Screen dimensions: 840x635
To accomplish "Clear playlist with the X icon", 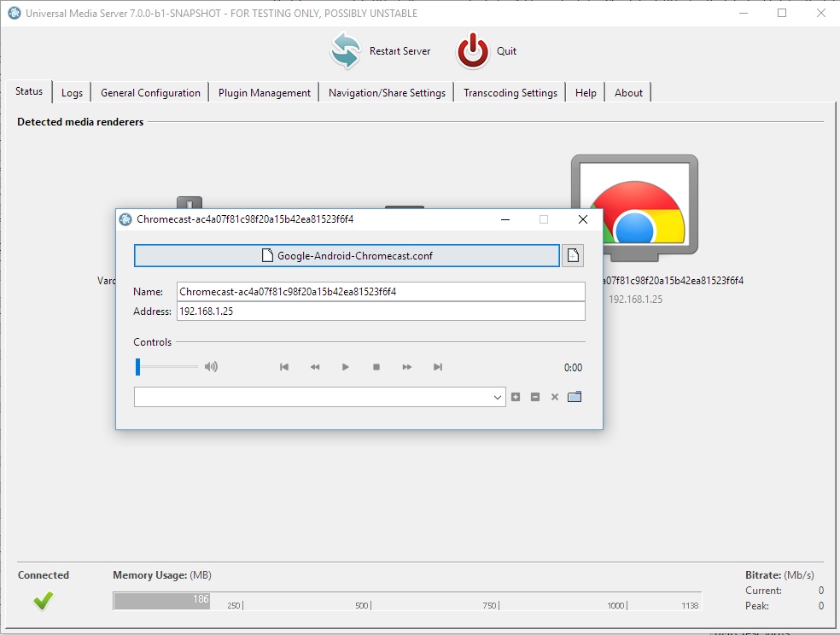I will pos(555,397).
